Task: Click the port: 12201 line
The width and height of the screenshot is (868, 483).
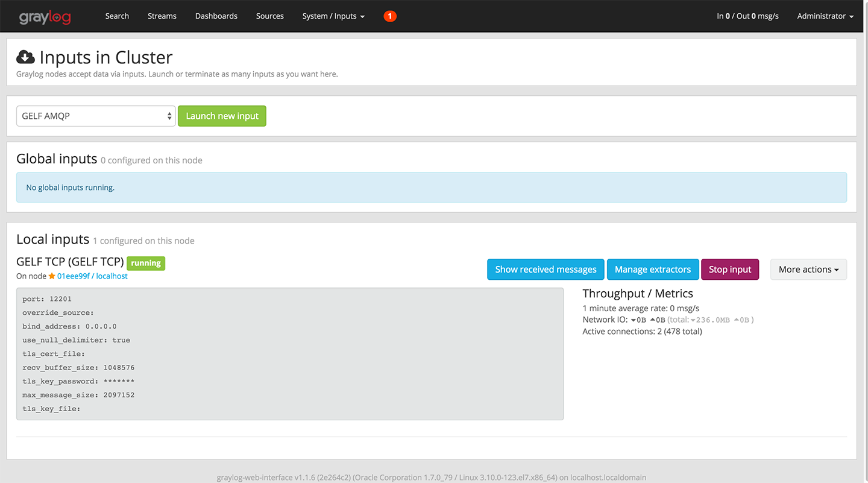Action: [47, 299]
